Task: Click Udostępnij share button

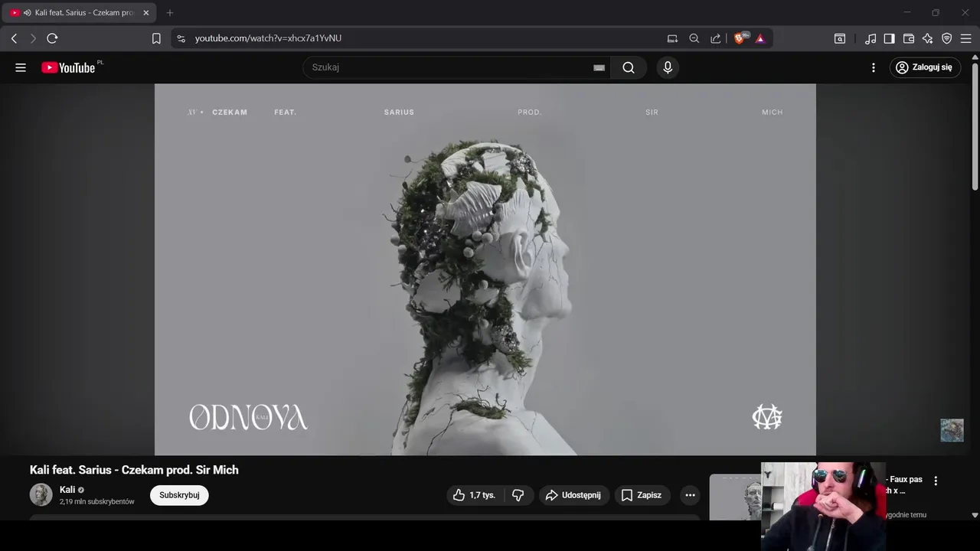Action: click(x=574, y=495)
